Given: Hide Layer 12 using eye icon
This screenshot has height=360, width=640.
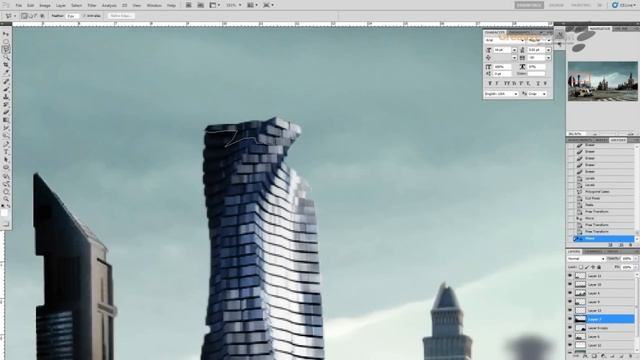Looking at the screenshot, I should (x=570, y=345).
